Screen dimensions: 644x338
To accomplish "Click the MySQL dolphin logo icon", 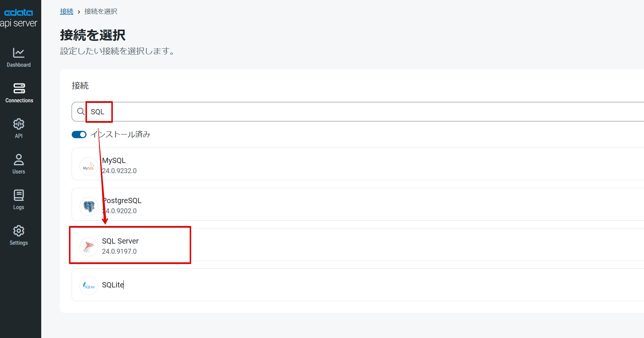I will coord(89,166).
